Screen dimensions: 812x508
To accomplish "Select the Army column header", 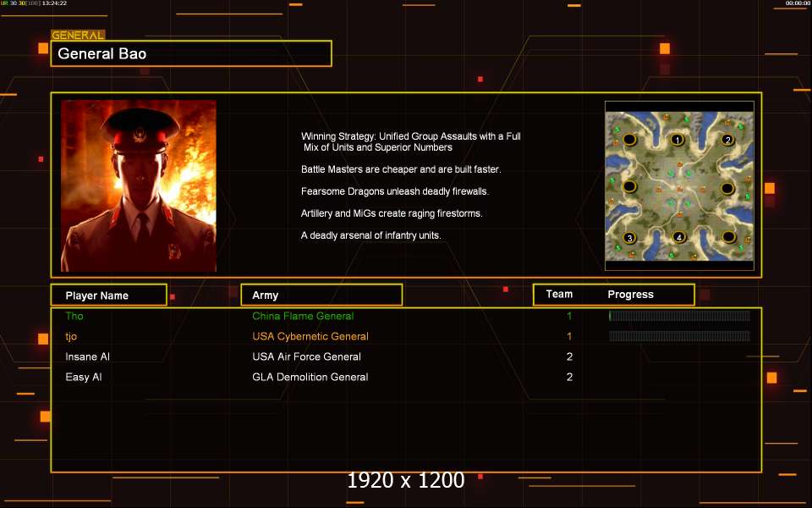I will (321, 295).
